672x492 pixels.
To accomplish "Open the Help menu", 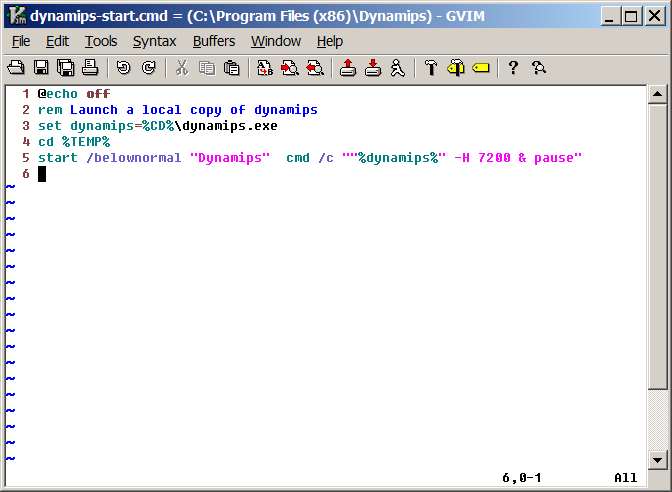I will click(x=330, y=41).
